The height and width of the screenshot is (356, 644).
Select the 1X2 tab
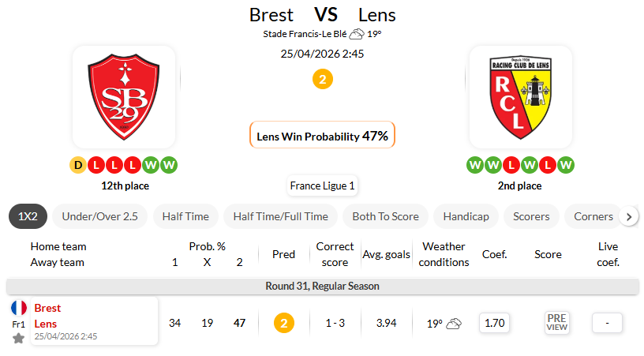pos(28,216)
